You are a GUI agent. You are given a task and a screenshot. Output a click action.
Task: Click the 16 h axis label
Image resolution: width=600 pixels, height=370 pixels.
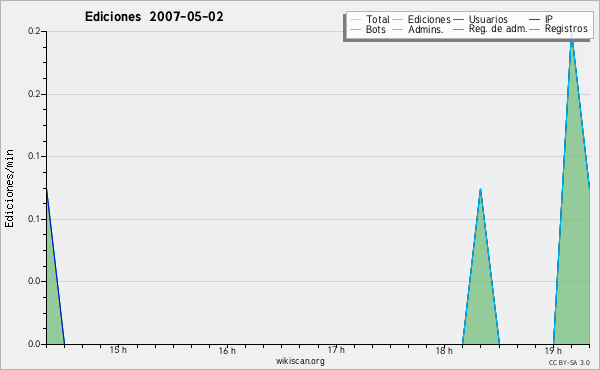227,350
